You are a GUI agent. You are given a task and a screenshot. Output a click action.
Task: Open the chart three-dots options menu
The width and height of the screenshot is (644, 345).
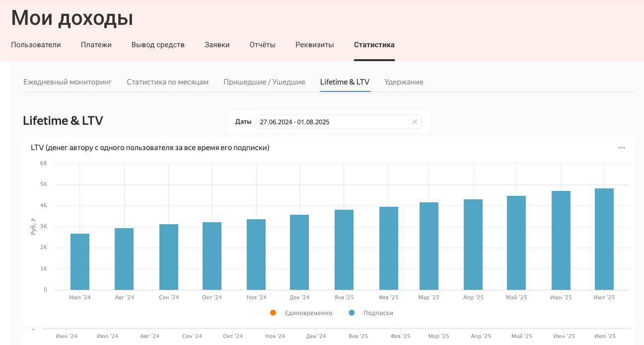(x=621, y=148)
